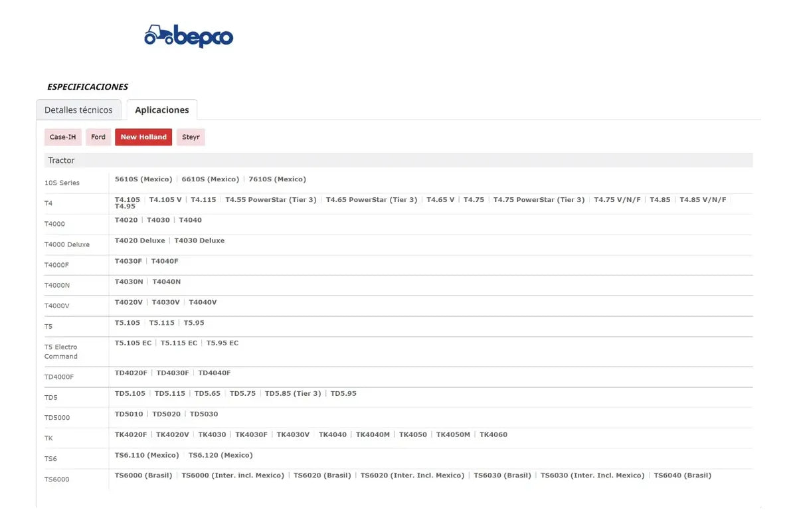Select the T4040N model
The width and height of the screenshot is (797, 532).
(x=167, y=282)
